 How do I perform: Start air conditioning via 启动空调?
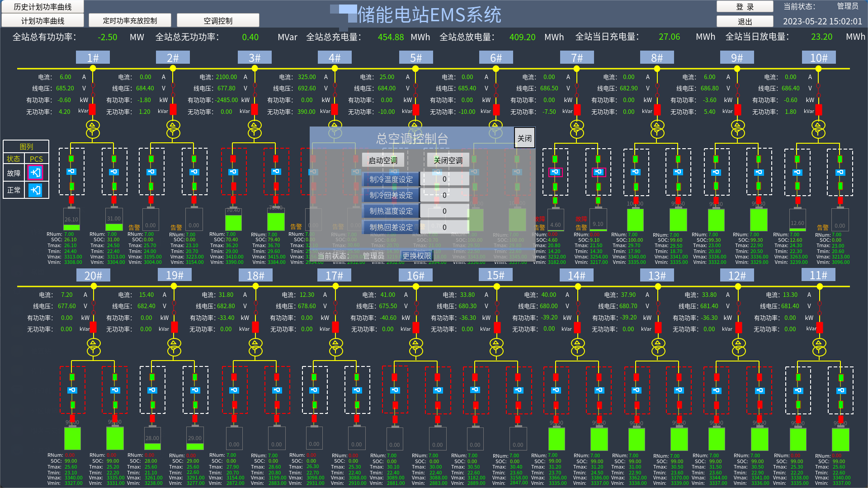pyautogui.click(x=382, y=160)
